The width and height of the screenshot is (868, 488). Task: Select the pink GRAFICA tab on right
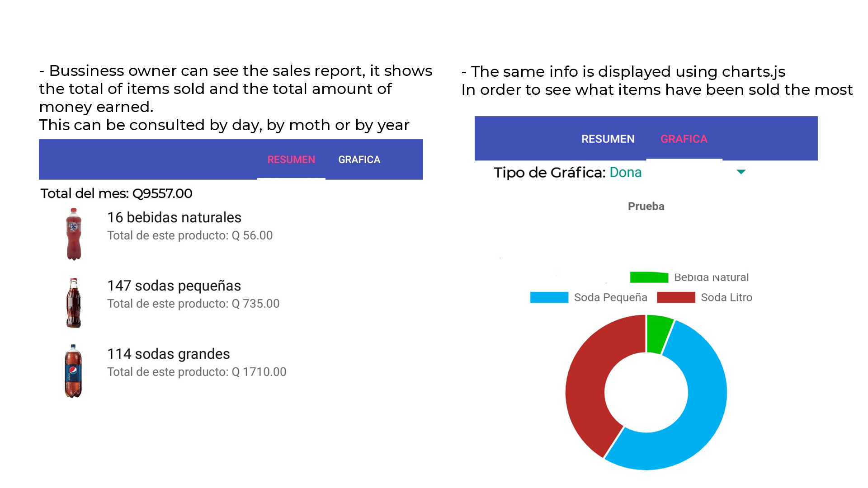(x=684, y=139)
